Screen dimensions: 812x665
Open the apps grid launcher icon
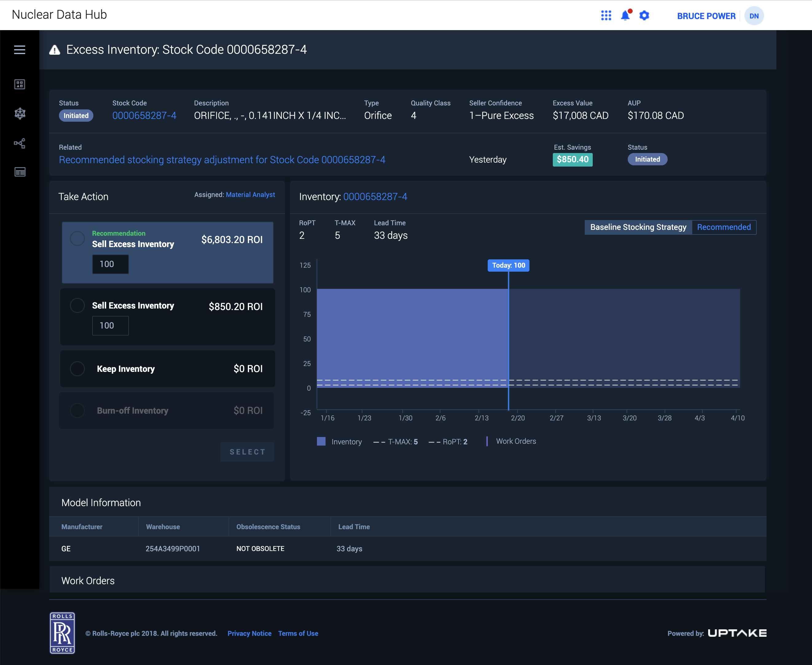click(606, 16)
